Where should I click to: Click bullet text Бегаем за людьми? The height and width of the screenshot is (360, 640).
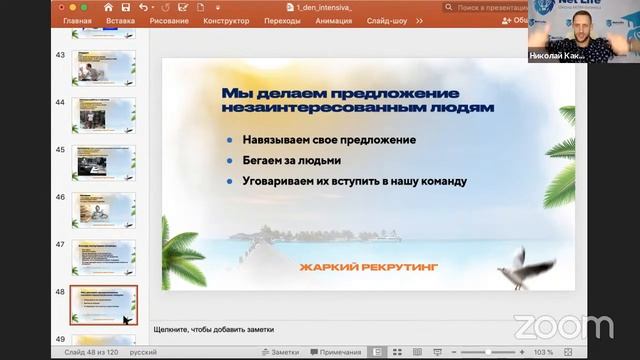291,160
